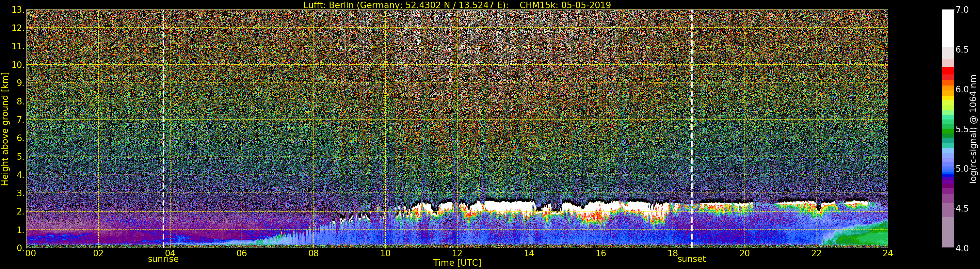Viewport: 980px width, 269px height.
Task: Click the colorbar value '4.5'
Action: 962,208
